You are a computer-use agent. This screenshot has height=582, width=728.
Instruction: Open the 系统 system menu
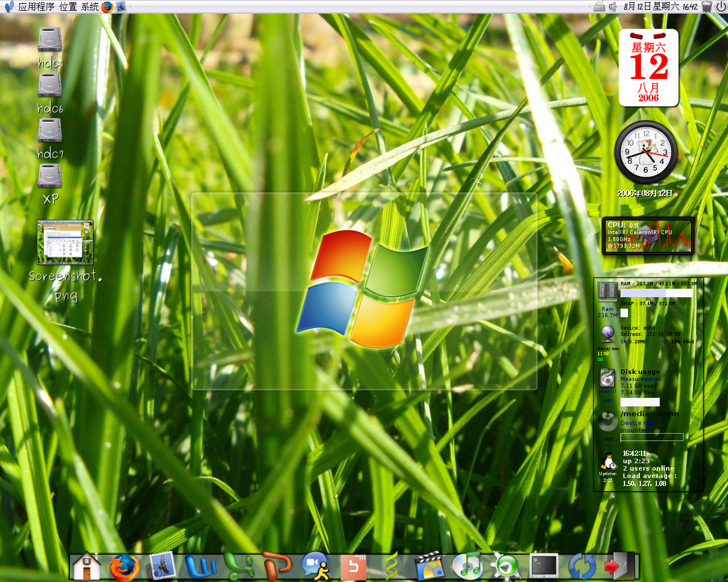tap(90, 7)
